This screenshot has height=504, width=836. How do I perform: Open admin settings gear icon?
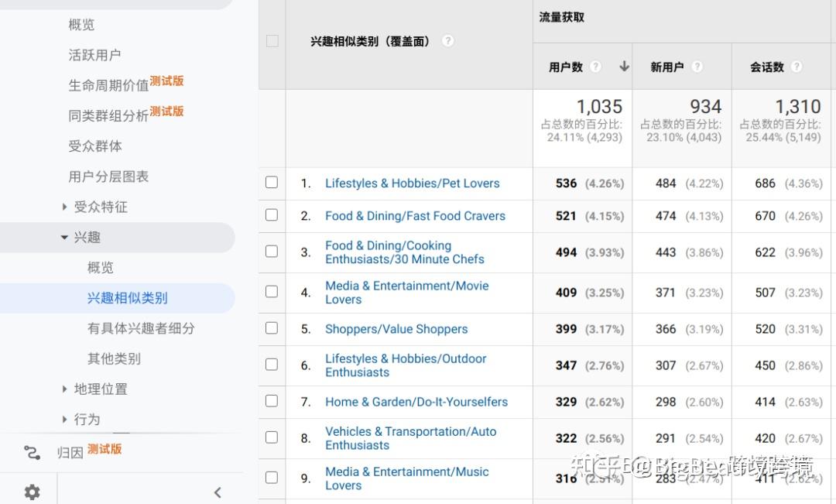pos(32,492)
